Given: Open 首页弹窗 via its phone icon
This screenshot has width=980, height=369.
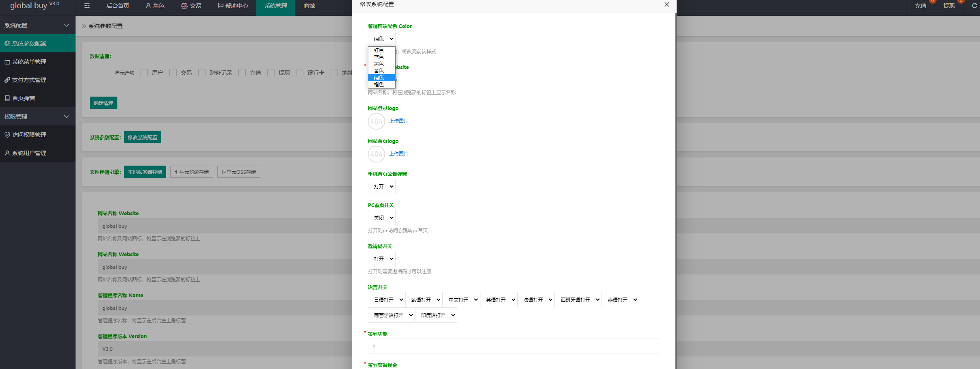Looking at the screenshot, I should [7, 98].
